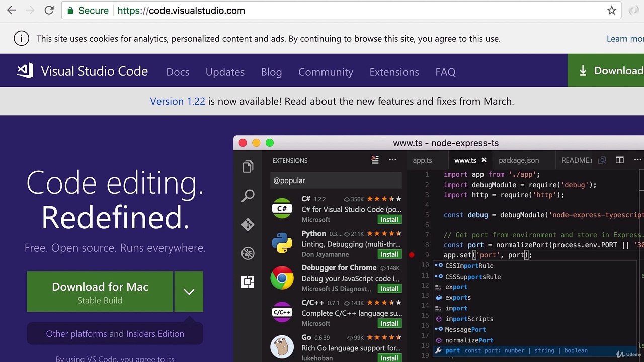644x362 pixels.
Task: Open the Explorer icon in the activity bar
Action: (x=248, y=167)
